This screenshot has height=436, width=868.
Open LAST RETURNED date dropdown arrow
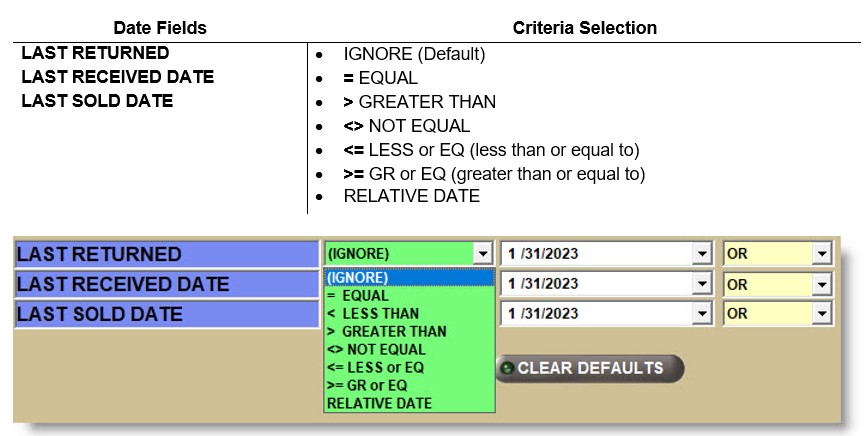pos(702,254)
